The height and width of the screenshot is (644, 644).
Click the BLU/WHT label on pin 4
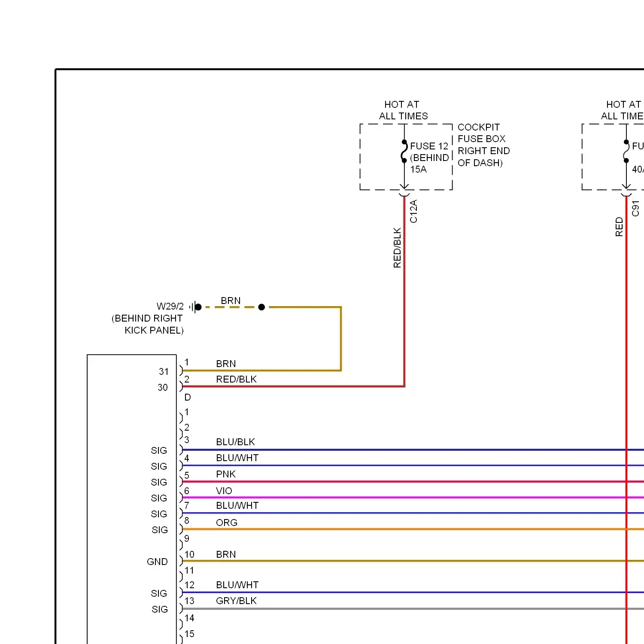(237, 458)
